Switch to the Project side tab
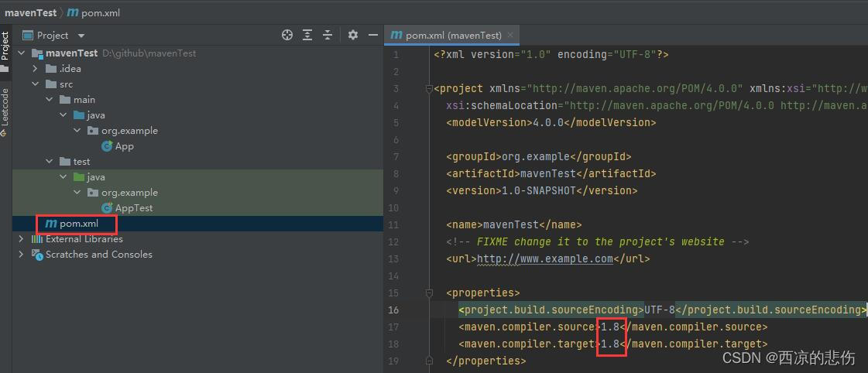This screenshot has width=868, height=373. [5, 51]
